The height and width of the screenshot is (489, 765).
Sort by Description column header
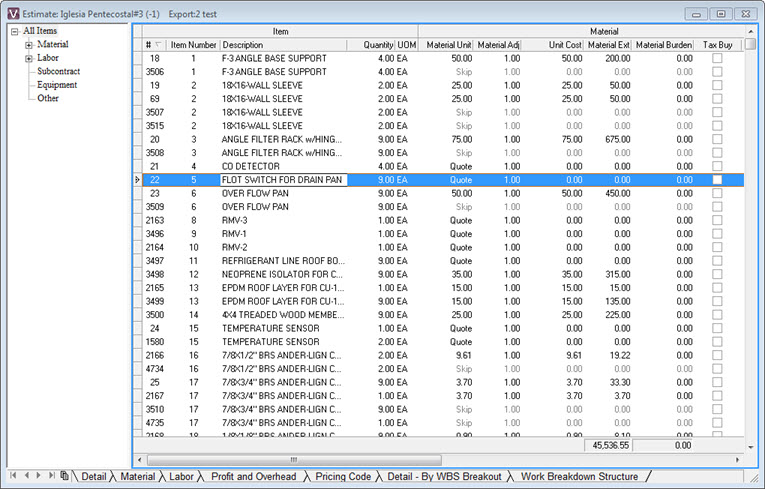[x=283, y=45]
